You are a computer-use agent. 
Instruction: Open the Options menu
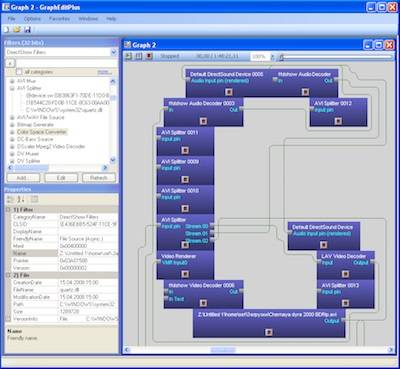click(x=32, y=19)
